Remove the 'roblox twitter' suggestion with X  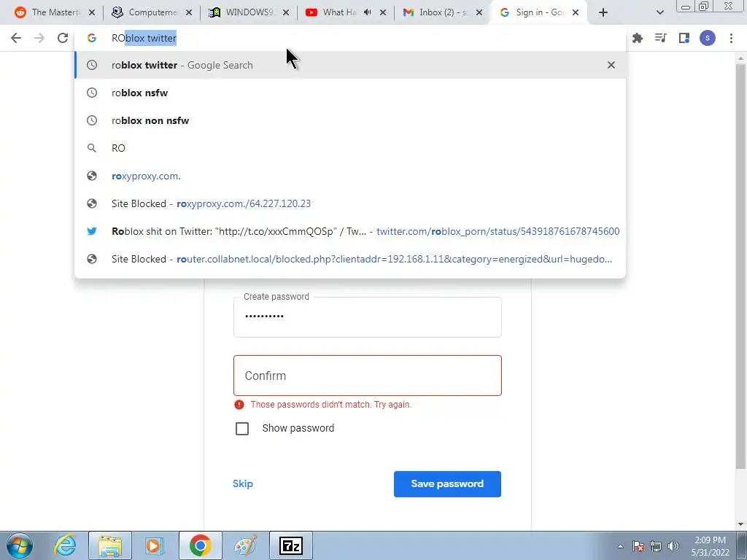click(x=611, y=65)
